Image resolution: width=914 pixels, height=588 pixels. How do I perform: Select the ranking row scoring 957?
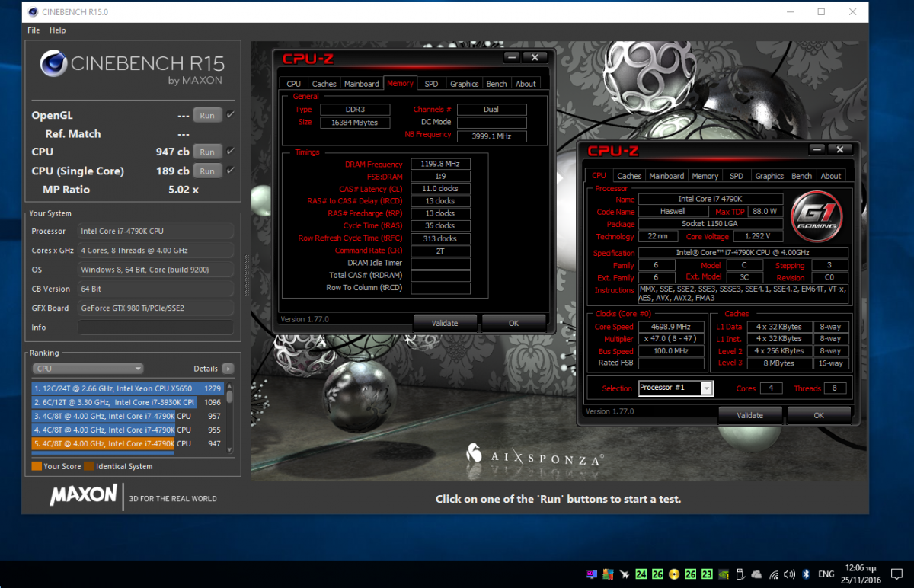coord(127,416)
